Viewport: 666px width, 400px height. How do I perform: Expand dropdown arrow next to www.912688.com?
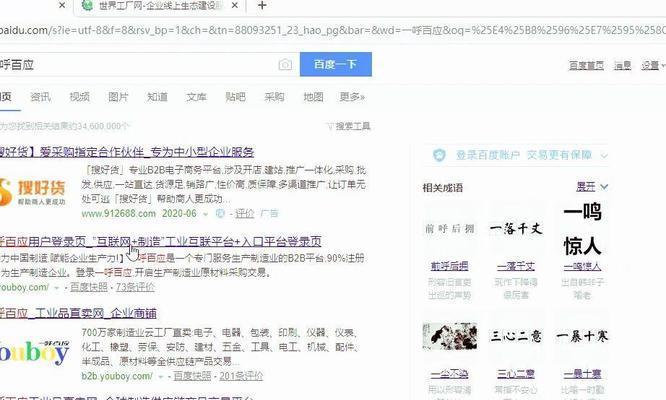(x=206, y=214)
